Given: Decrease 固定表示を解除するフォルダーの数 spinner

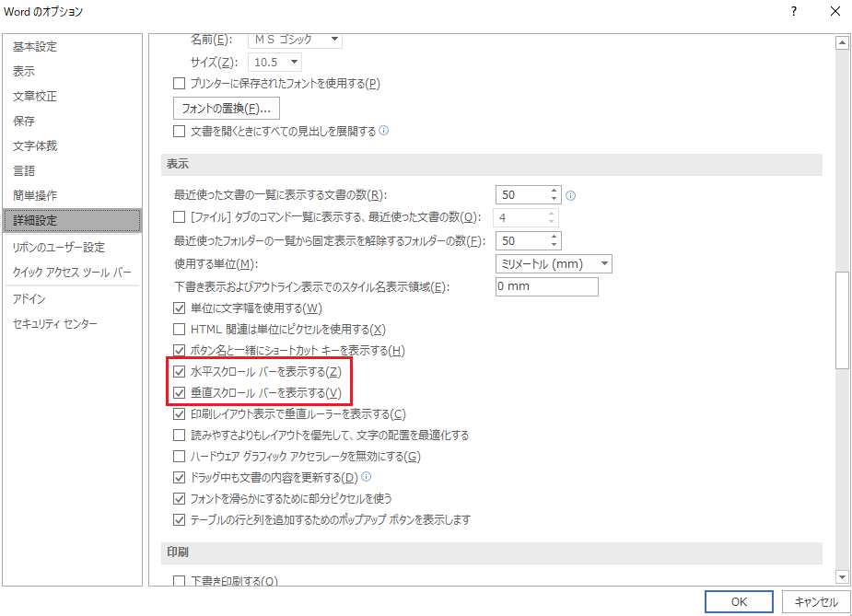Looking at the screenshot, I should (554, 245).
